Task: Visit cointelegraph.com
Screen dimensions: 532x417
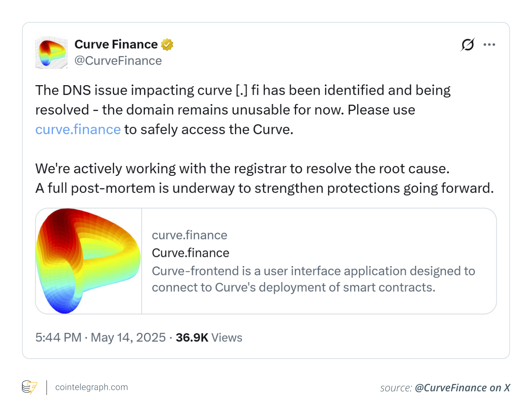Action: 91,387
